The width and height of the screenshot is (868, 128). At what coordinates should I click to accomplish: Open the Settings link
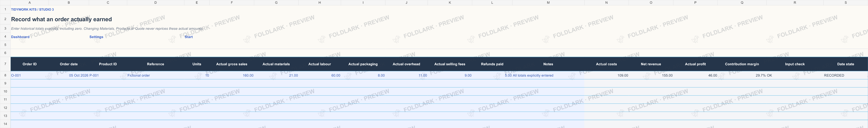pos(96,37)
